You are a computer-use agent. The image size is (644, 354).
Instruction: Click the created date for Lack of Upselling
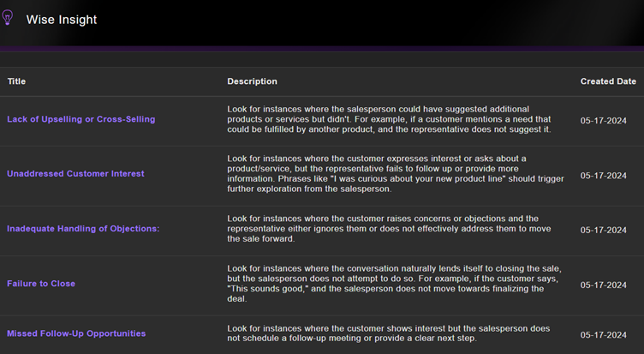(x=604, y=120)
